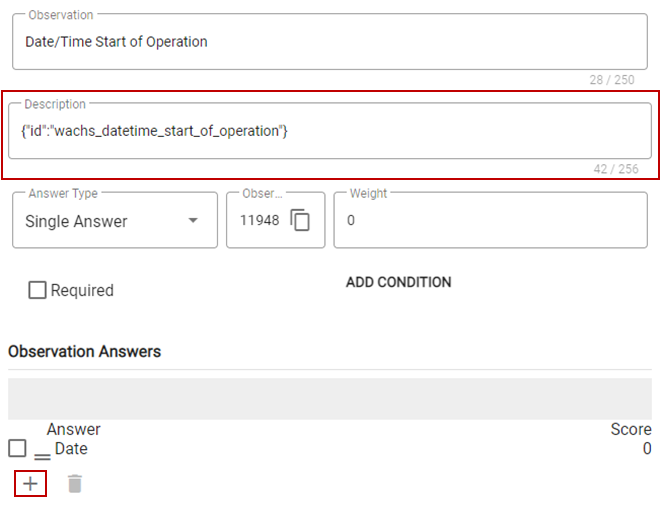Click the Observation Answers heading

[x=85, y=351]
